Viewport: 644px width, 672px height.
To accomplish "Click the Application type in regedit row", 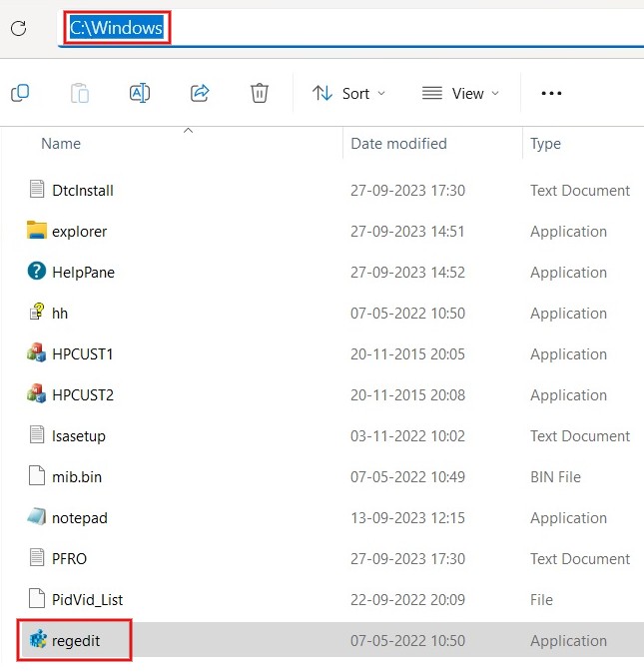I will [568, 641].
